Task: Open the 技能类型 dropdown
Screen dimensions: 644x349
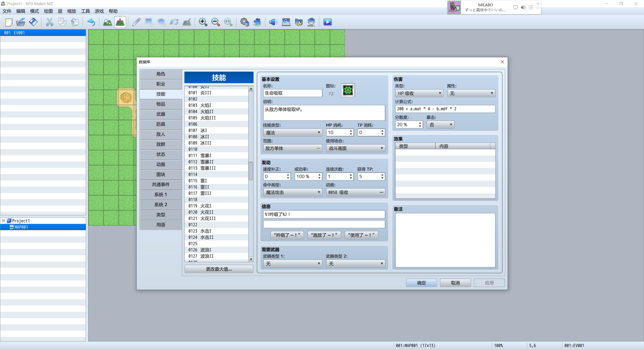Action: (293, 133)
